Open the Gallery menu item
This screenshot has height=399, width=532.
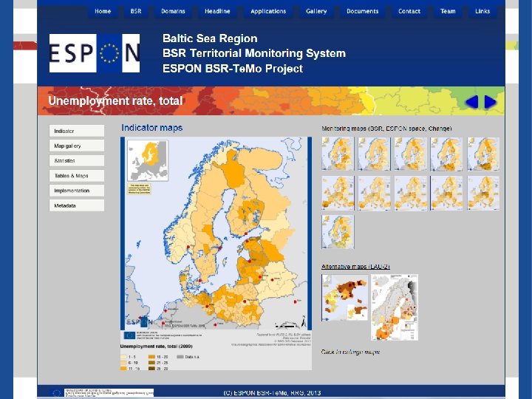[x=316, y=11]
